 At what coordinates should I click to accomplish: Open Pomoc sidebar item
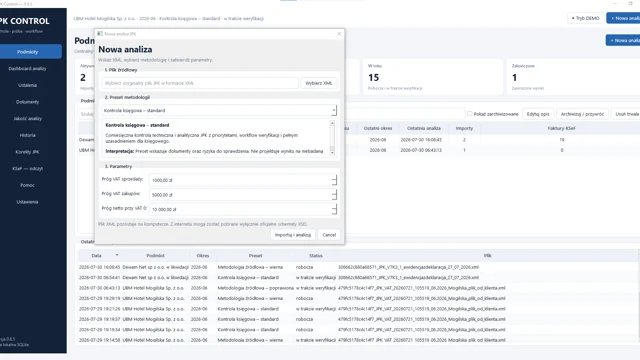click(28, 185)
